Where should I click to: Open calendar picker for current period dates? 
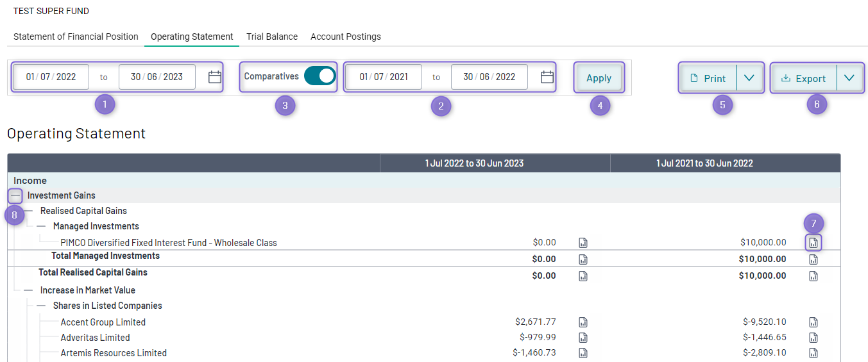pos(215,77)
